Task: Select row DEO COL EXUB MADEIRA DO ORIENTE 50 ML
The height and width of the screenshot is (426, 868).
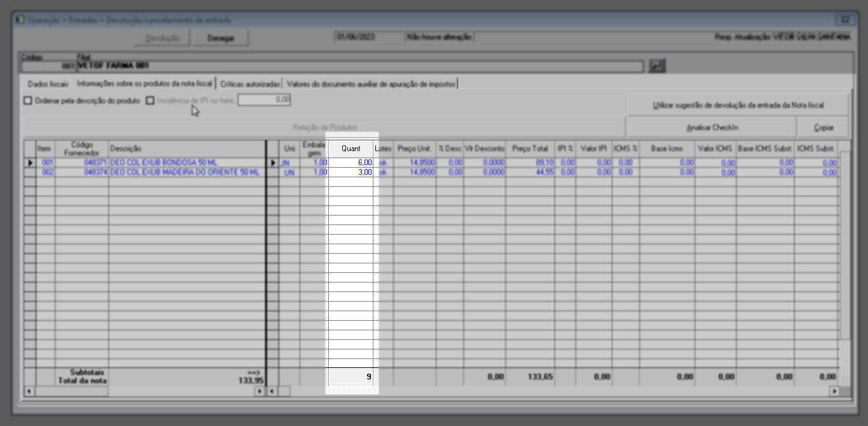Action: 187,172
